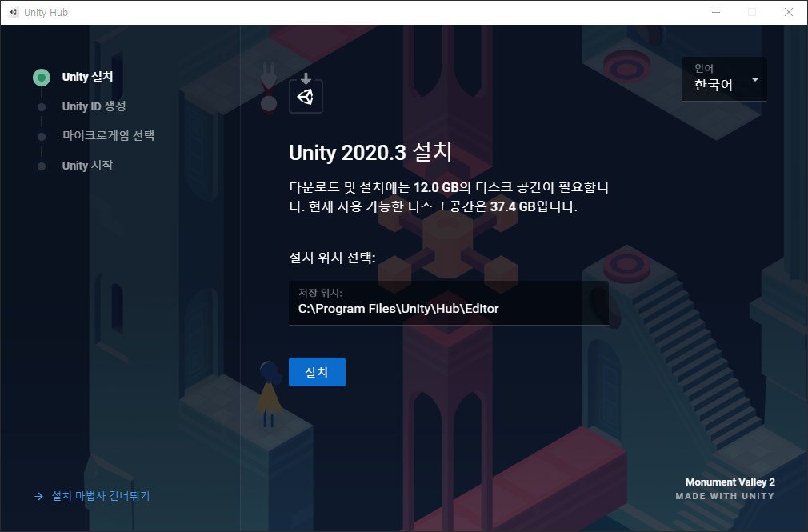Click the Unity download logo icon
The height and width of the screenshot is (532, 808).
(306, 93)
